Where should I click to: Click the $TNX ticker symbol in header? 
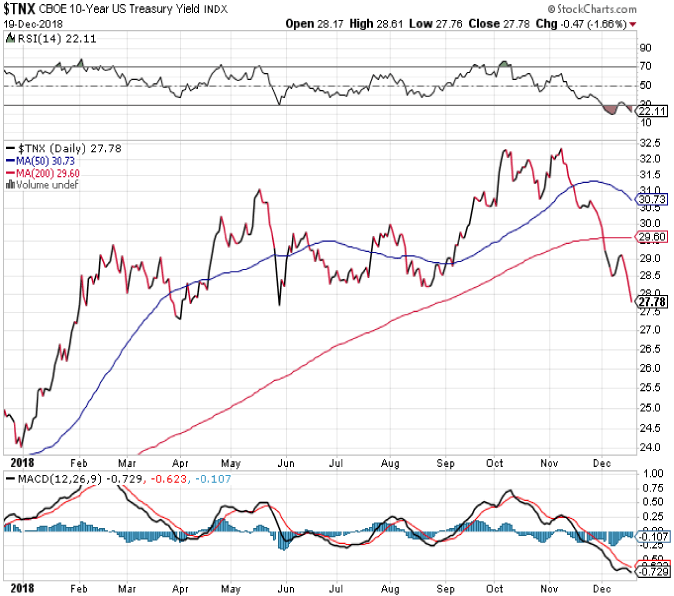point(22,10)
